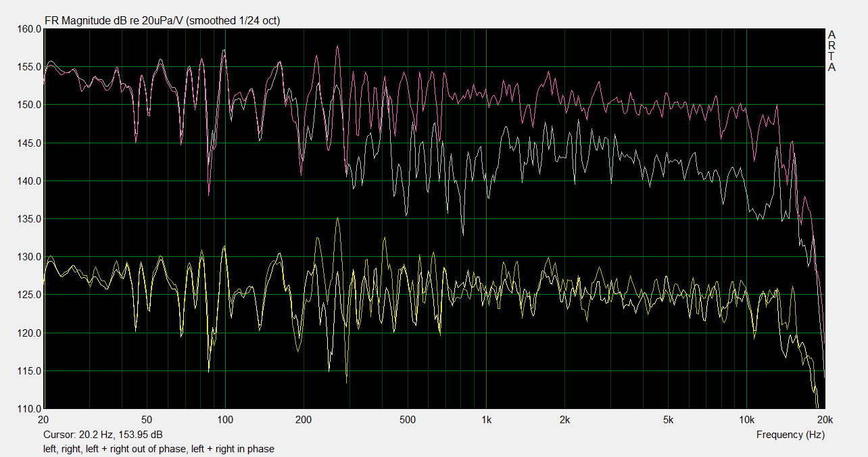Image resolution: width=868 pixels, height=457 pixels.
Task: Click the 125.0 y-axis label
Action: (28, 295)
